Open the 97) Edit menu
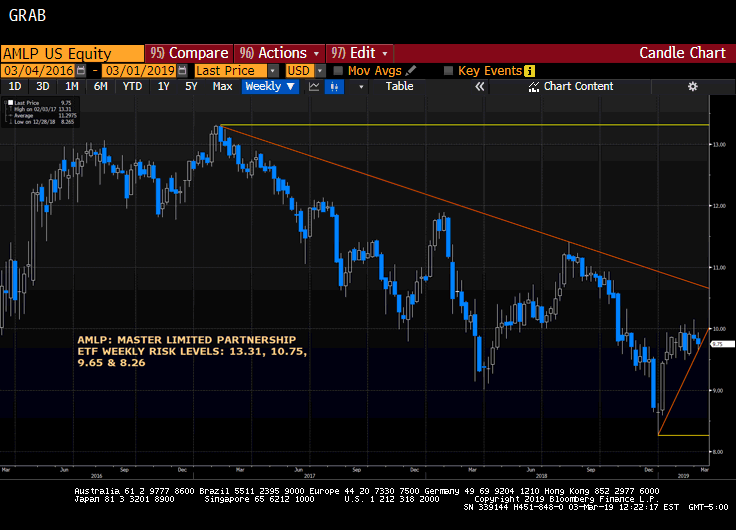This screenshot has width=736, height=530. click(360, 53)
